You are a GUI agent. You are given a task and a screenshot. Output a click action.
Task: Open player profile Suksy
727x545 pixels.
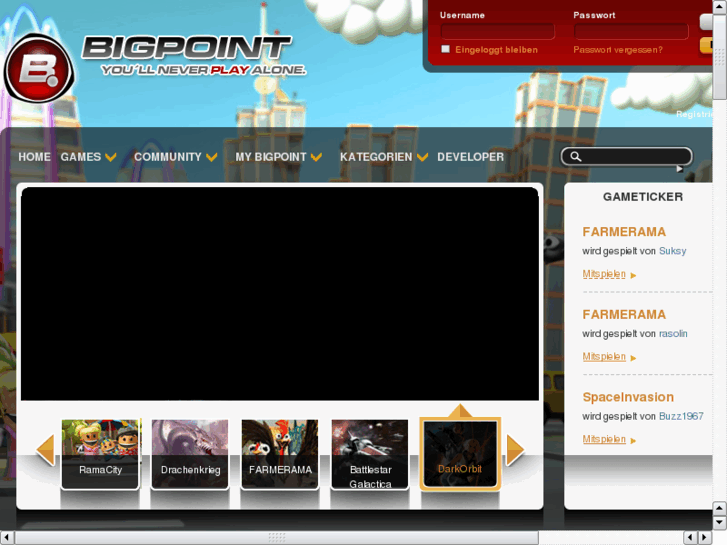tap(672, 251)
